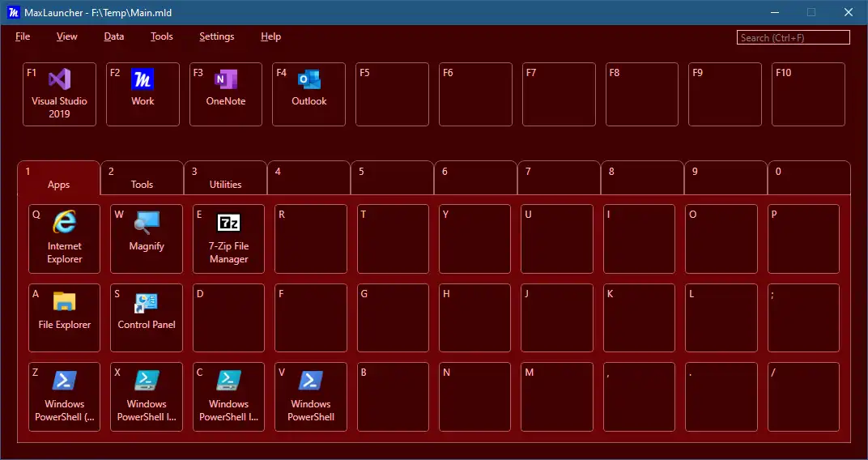Screen dimensions: 868x460
Task: Click the empty R key button
Action: point(311,239)
